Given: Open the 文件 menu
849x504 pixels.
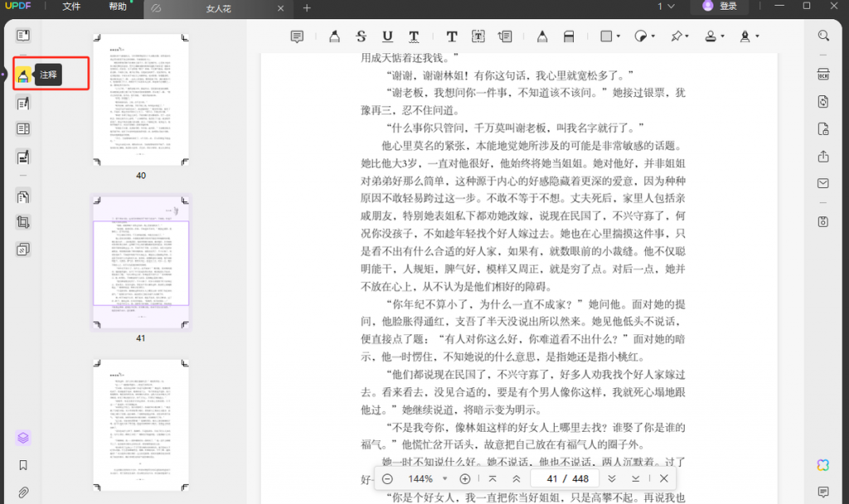Looking at the screenshot, I should click(x=71, y=7).
